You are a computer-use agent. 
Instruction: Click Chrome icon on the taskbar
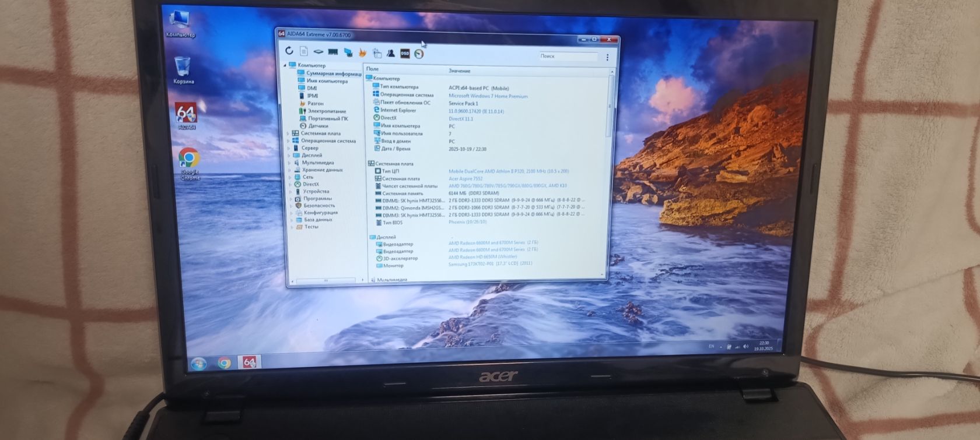[224, 363]
